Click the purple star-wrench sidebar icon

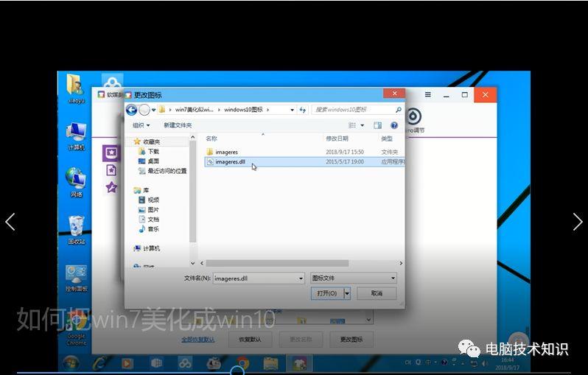click(x=111, y=186)
